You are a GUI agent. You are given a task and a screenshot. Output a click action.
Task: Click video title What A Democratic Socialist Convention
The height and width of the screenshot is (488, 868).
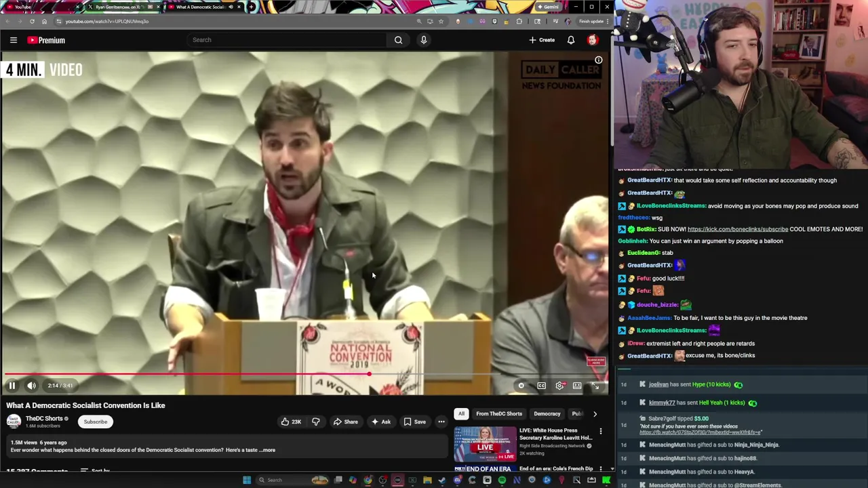(x=85, y=405)
